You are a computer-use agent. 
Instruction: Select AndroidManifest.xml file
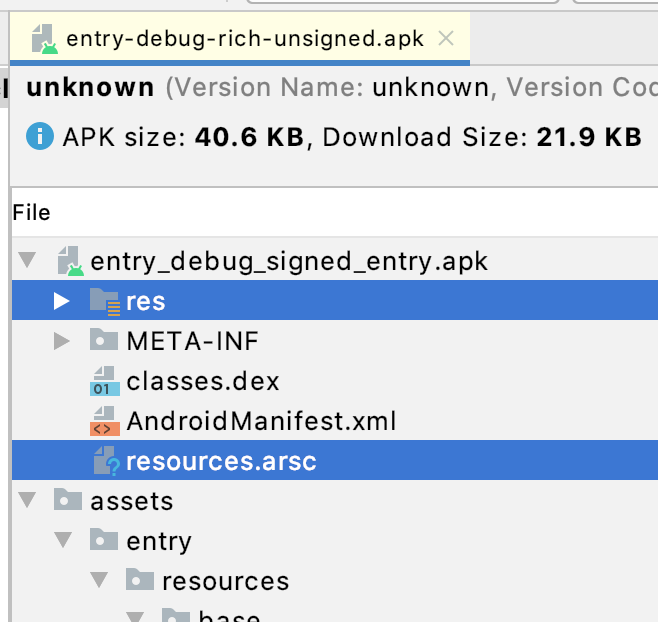pos(335,421)
